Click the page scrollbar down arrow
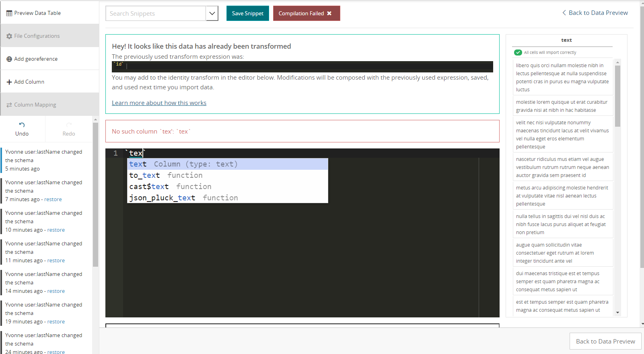Viewport: 644px width, 354px height. click(642, 323)
